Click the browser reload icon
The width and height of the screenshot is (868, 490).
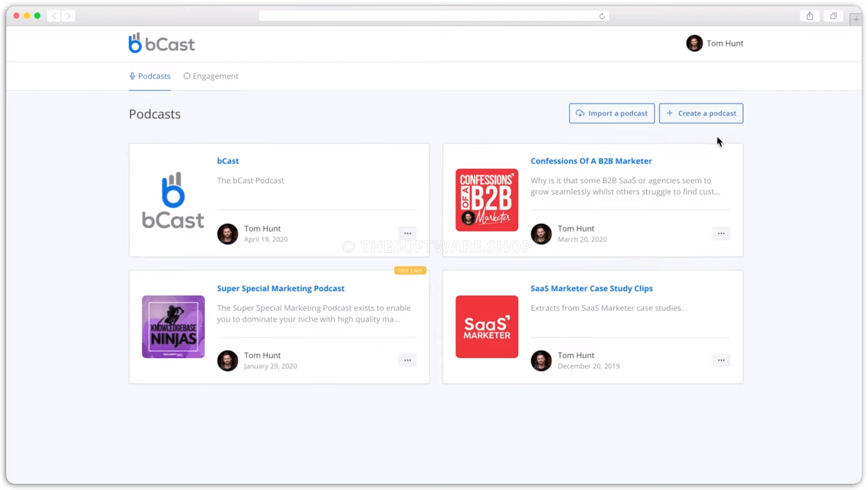[x=602, y=16]
